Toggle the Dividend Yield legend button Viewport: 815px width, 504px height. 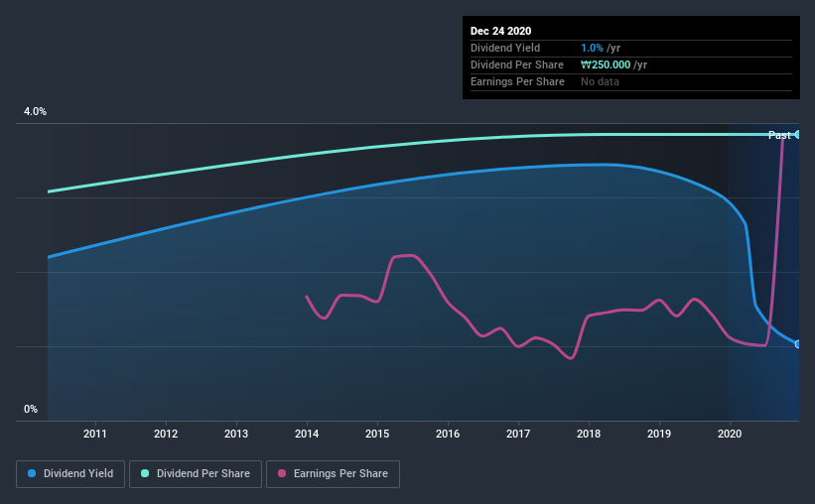(x=70, y=474)
